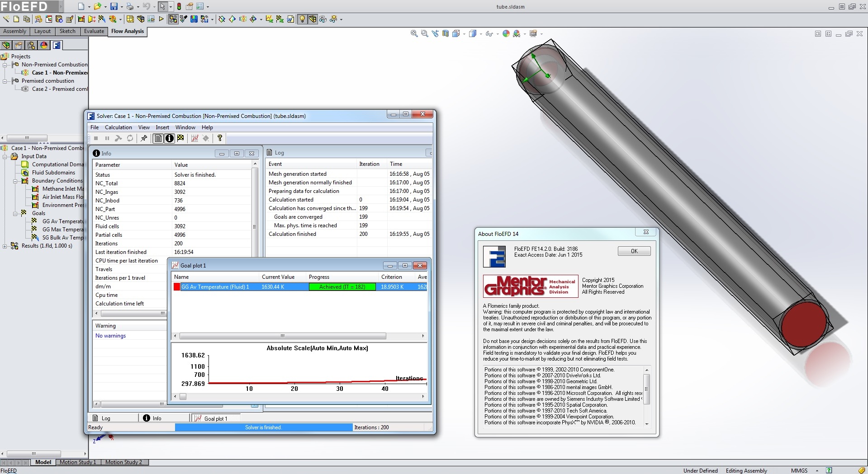Toggle the lighting bulb icon in toolbar

click(302, 19)
